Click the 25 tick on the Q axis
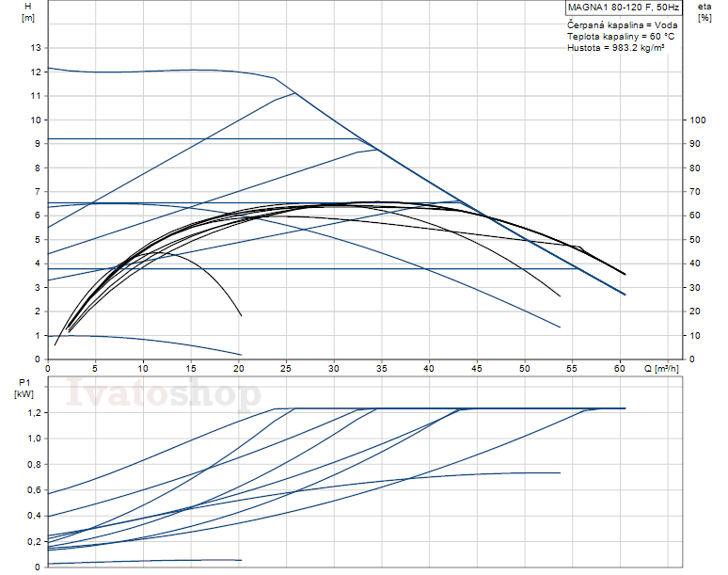 (239, 368)
